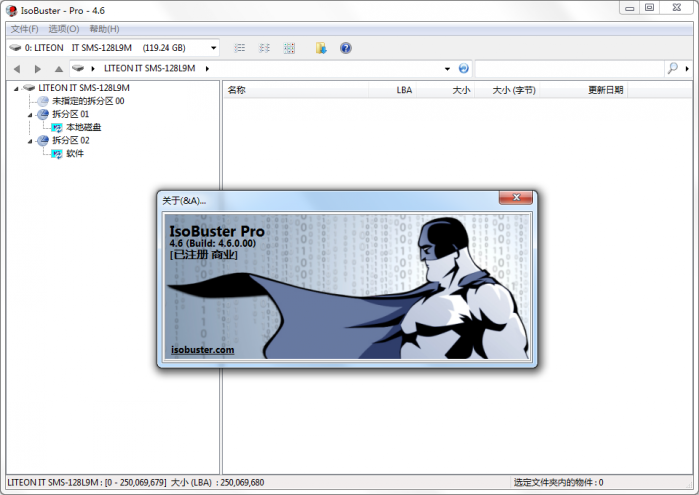This screenshot has height=495, width=699.
Task: Go forward with the right navigation arrow
Action: pyautogui.click(x=37, y=69)
